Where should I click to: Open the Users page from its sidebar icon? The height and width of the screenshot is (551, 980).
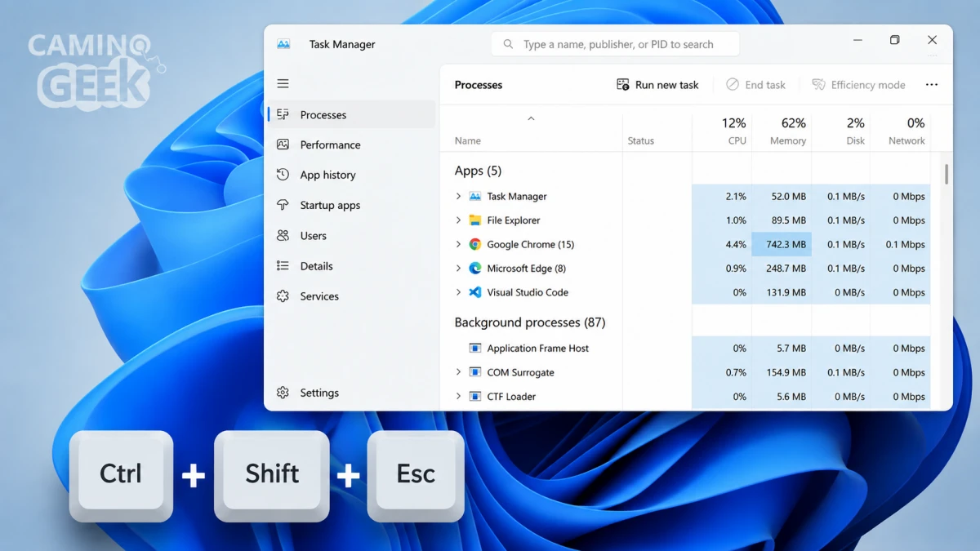(x=283, y=235)
